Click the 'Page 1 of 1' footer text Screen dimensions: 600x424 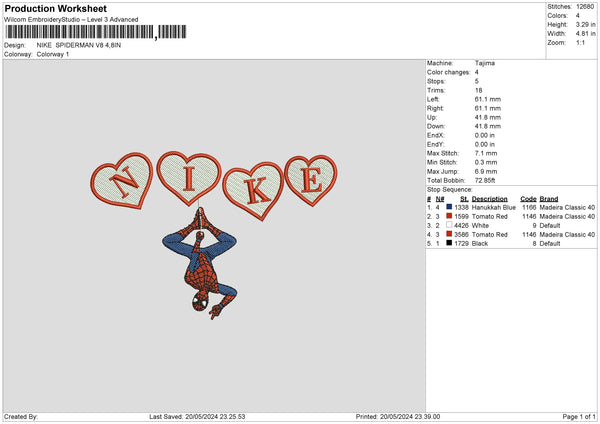click(x=579, y=416)
